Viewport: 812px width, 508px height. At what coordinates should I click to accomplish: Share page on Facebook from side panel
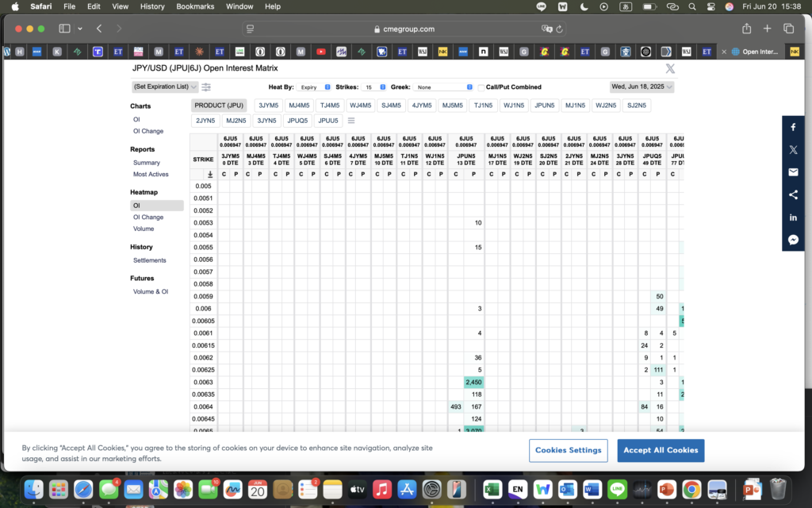(793, 127)
